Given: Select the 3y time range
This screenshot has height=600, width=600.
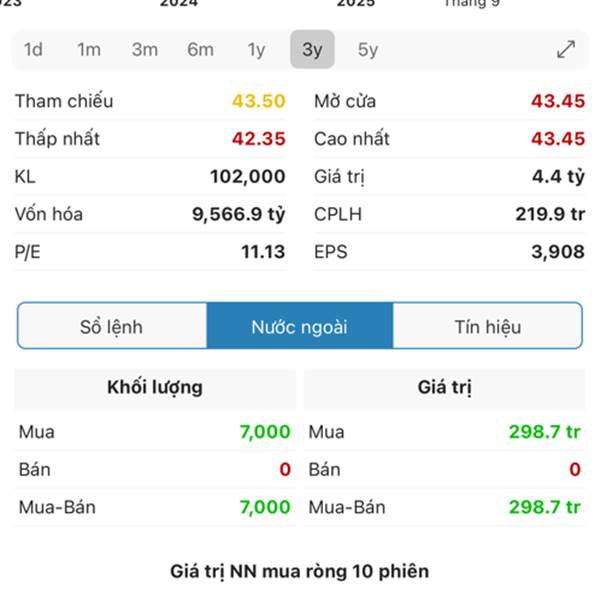Looking at the screenshot, I should point(312,49).
